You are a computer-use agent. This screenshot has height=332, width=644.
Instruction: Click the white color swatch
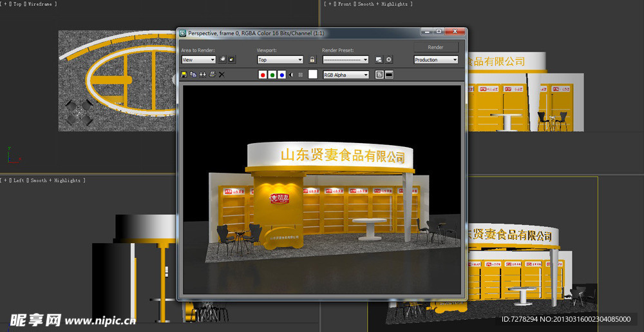click(x=313, y=75)
